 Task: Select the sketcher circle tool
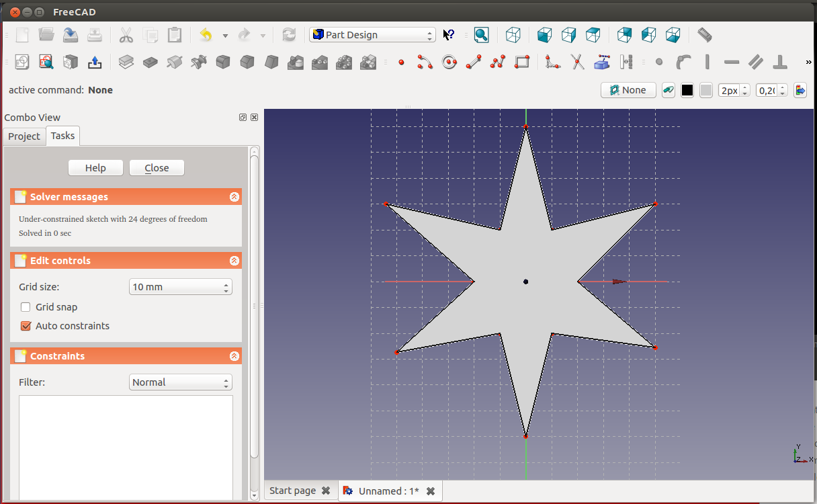coord(449,62)
